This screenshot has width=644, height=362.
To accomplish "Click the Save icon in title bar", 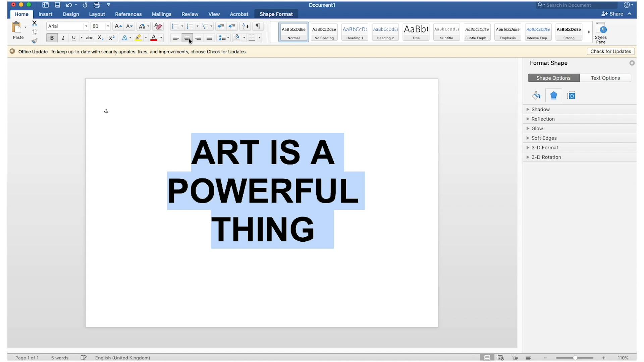I will (x=57, y=5).
